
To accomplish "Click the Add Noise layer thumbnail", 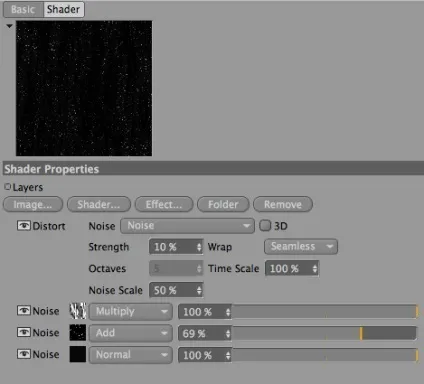I will [x=78, y=333].
